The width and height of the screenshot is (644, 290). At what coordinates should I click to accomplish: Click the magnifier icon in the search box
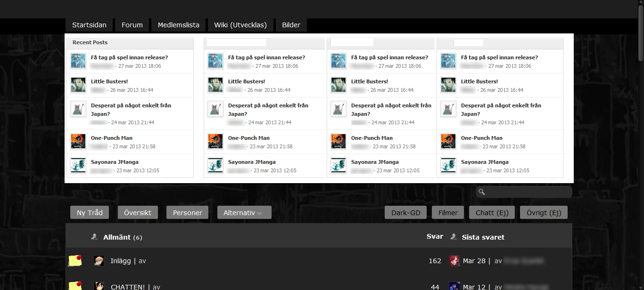tap(481, 192)
